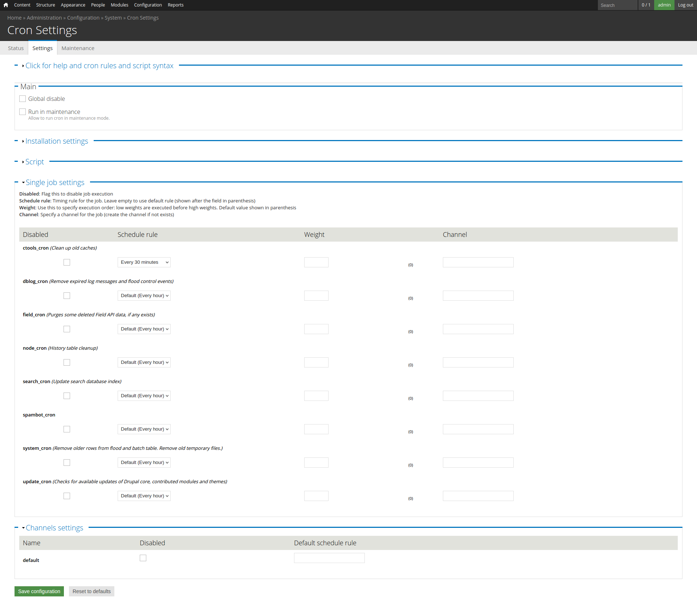The image size is (697, 616).
Task: Open update_cron schedule rule dropdown
Action: [144, 496]
